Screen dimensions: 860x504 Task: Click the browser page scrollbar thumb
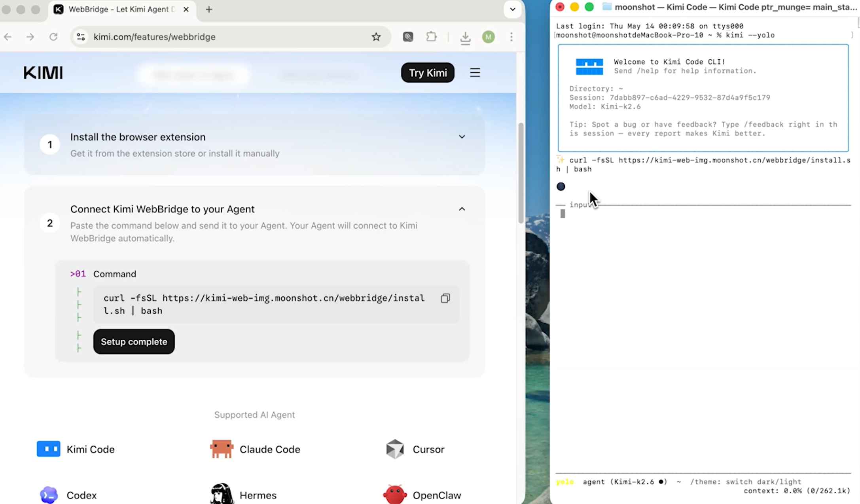[521, 173]
